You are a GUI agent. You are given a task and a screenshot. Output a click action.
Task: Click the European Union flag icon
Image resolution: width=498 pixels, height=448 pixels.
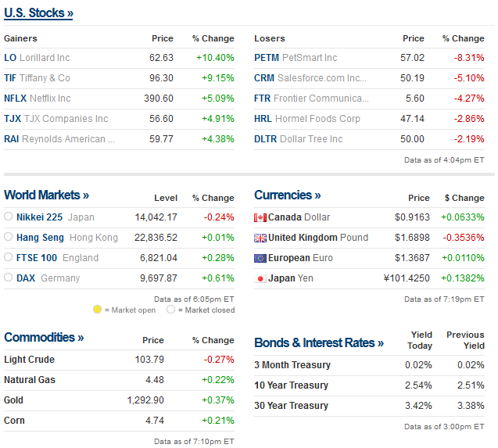coord(260,258)
